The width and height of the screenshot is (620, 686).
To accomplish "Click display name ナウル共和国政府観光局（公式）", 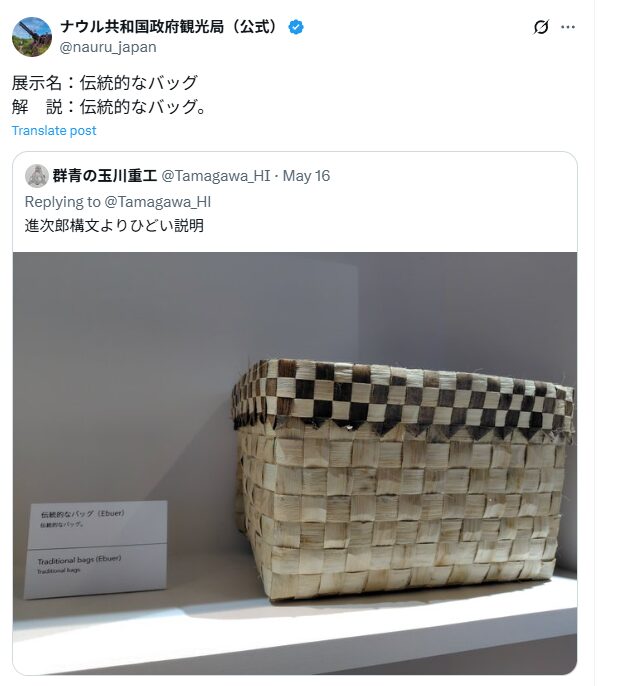I will [169, 27].
